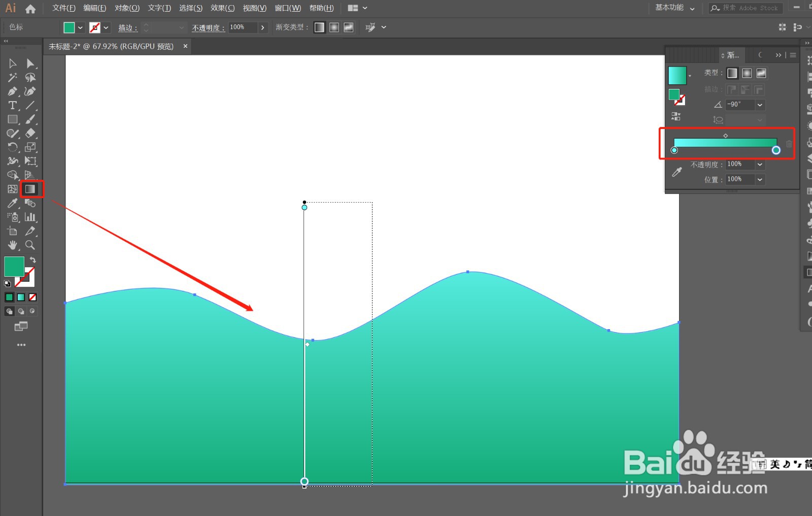The image size is (812, 516).
Task: Open the arrange documents dropdown
Action: [358, 8]
